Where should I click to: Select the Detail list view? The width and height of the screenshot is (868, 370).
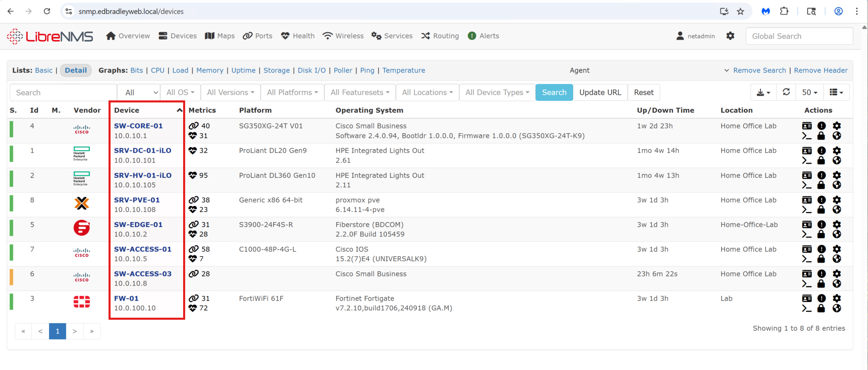pyautogui.click(x=76, y=71)
